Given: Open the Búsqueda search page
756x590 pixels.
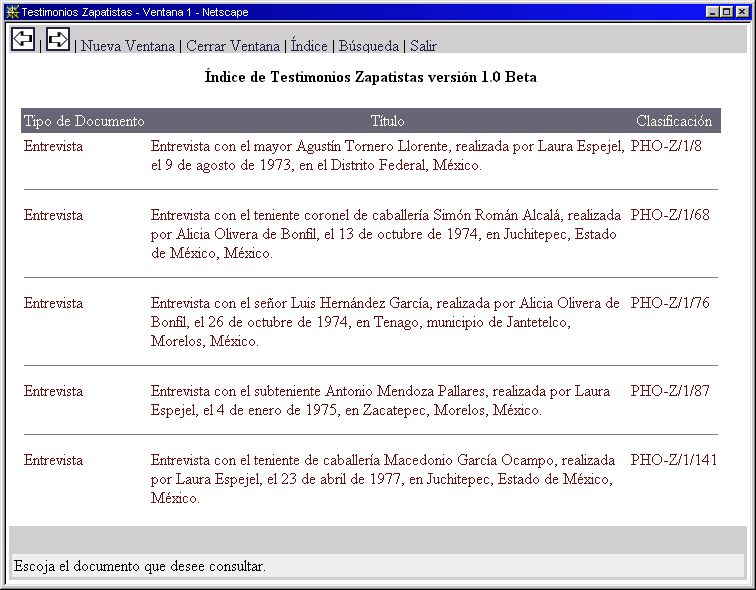Looking at the screenshot, I should (369, 46).
